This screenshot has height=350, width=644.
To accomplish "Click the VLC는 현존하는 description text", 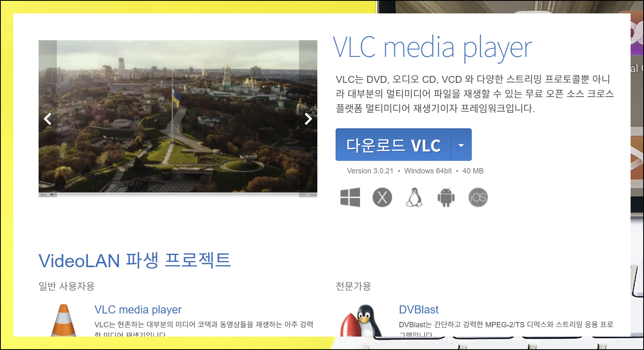I will click(204, 328).
